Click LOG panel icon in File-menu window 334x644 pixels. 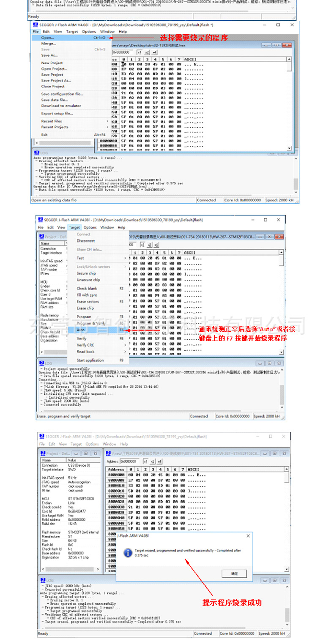pyautogui.click(x=37, y=153)
